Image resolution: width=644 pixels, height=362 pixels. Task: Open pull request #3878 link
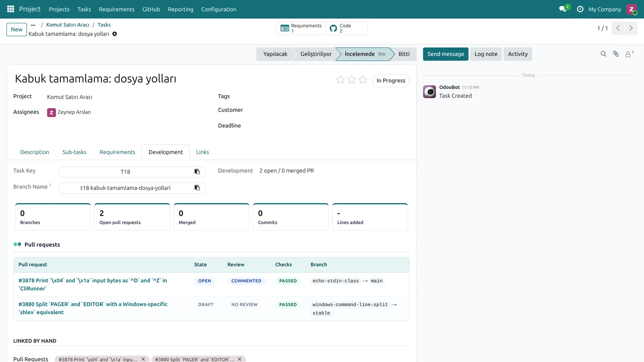click(x=93, y=284)
